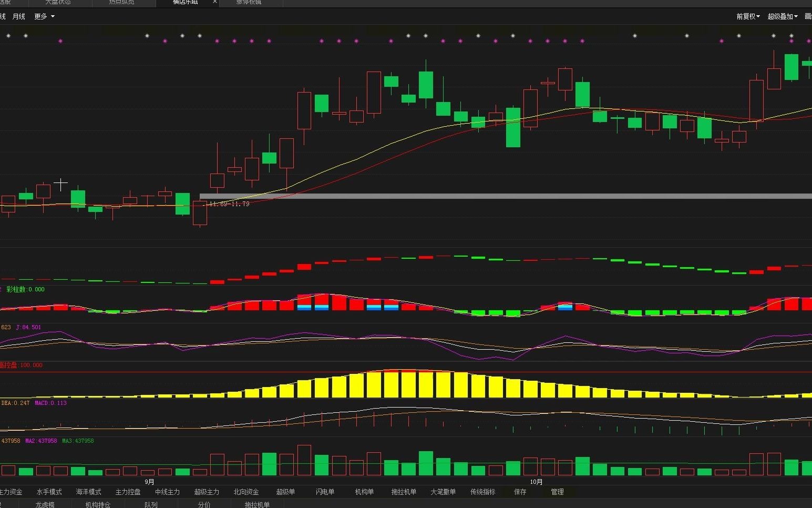Select the 超级主力 indicator tab
Viewport: 812px width, 508px height.
[207, 492]
